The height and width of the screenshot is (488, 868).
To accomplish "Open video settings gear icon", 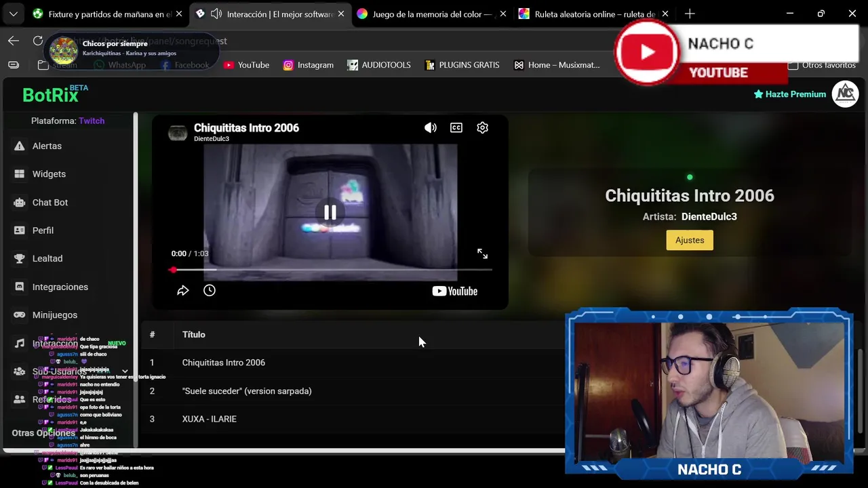I will coord(482,127).
